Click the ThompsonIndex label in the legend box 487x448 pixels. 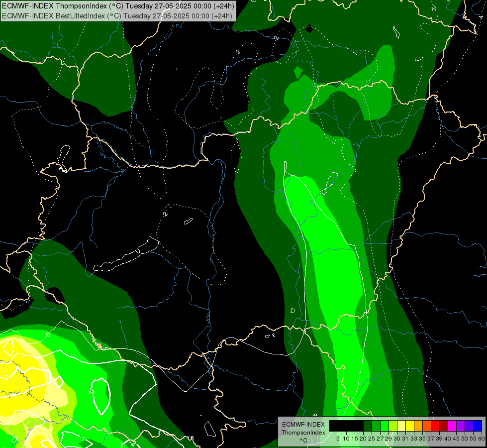pos(303,433)
